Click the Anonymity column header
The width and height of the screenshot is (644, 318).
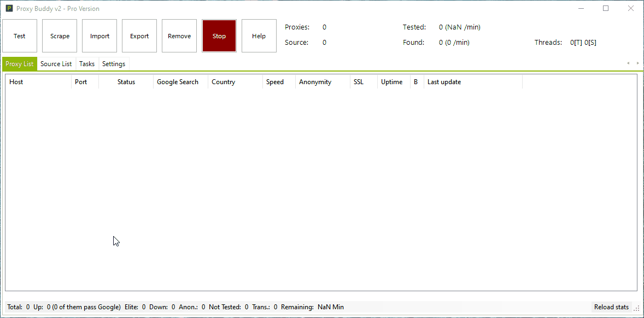(315, 81)
